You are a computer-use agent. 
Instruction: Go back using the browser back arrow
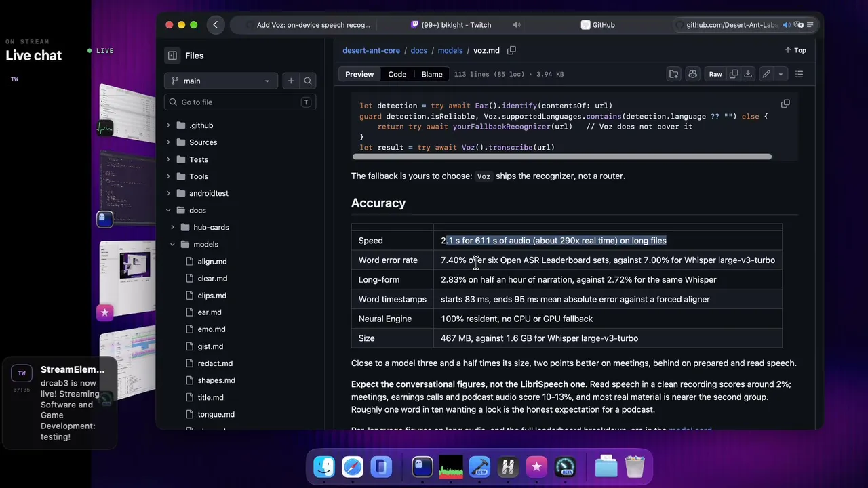216,25
